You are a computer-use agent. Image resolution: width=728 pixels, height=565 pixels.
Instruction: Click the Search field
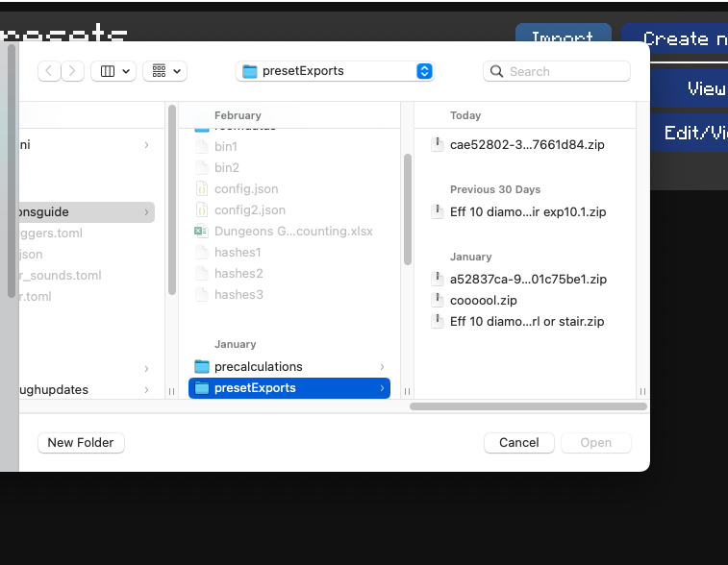click(x=558, y=71)
